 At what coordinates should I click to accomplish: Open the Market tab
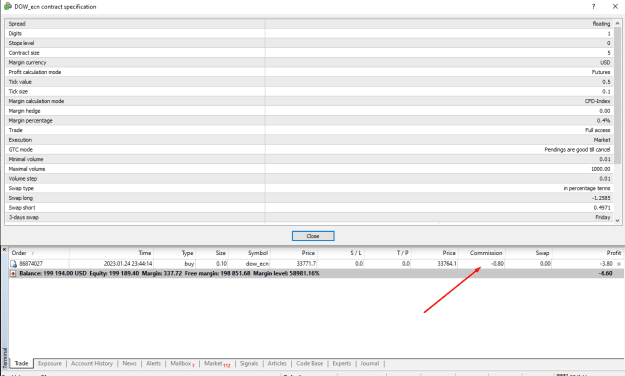[x=217, y=363]
